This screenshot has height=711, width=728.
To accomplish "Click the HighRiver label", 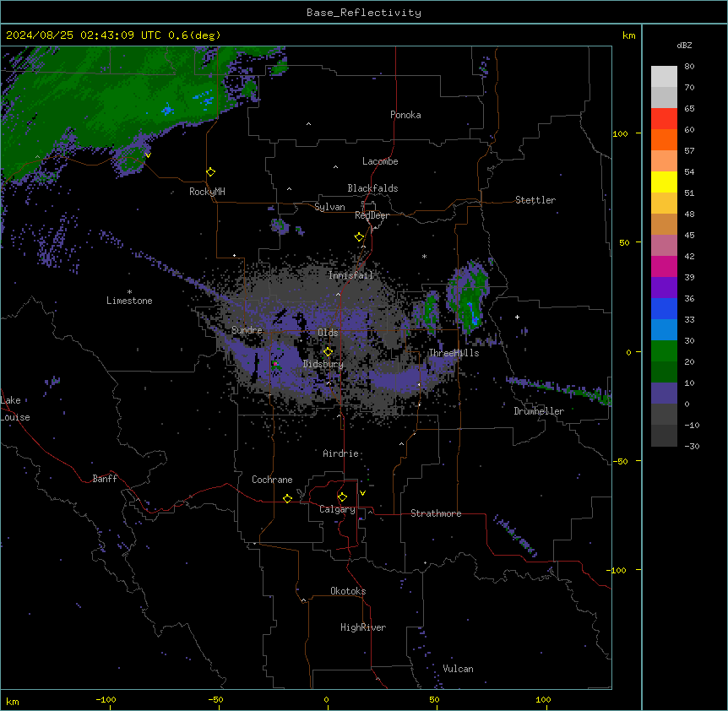I will point(363,627).
